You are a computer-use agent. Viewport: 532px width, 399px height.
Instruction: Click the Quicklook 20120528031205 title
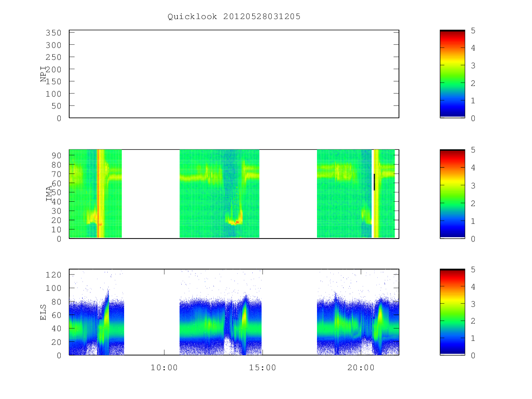(234, 17)
